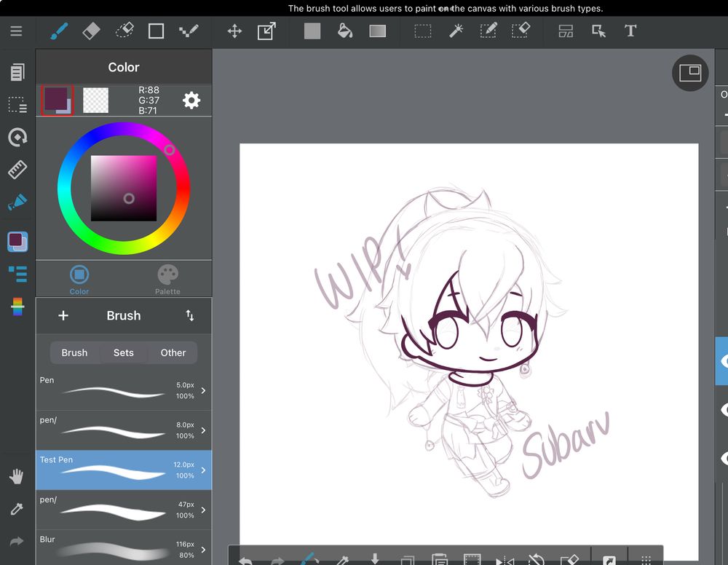
Task: Select the Brush tool in top toolbar
Action: coord(59,31)
